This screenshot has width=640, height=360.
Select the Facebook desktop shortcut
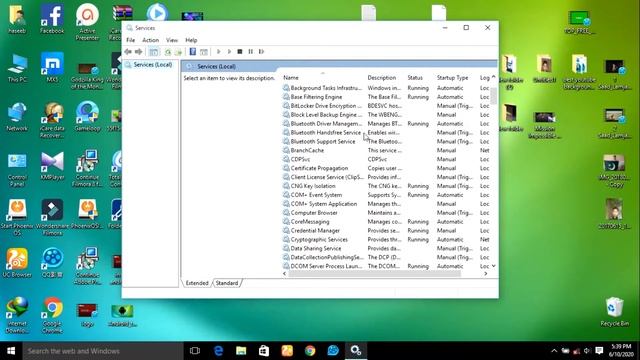[52, 19]
